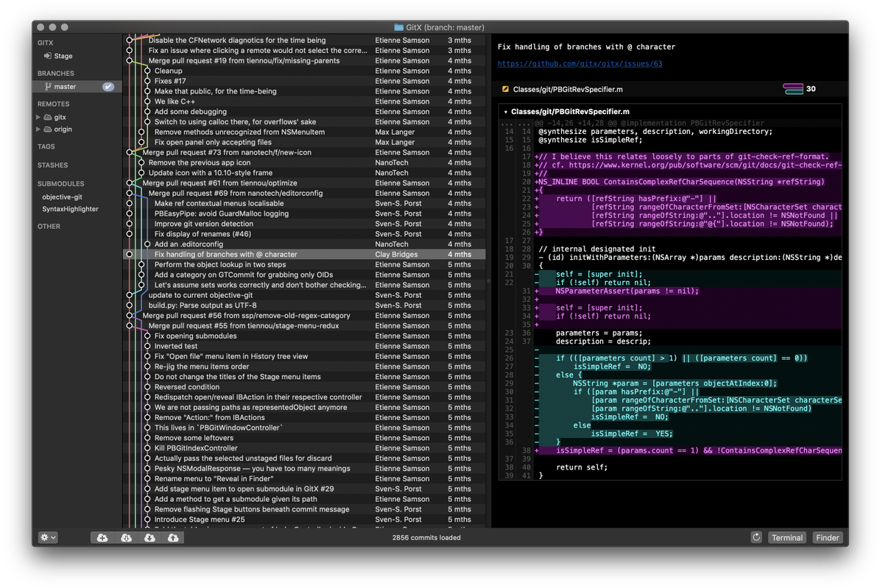This screenshot has height=588, width=880.
Task: Open the objective-git submodule
Action: point(63,197)
